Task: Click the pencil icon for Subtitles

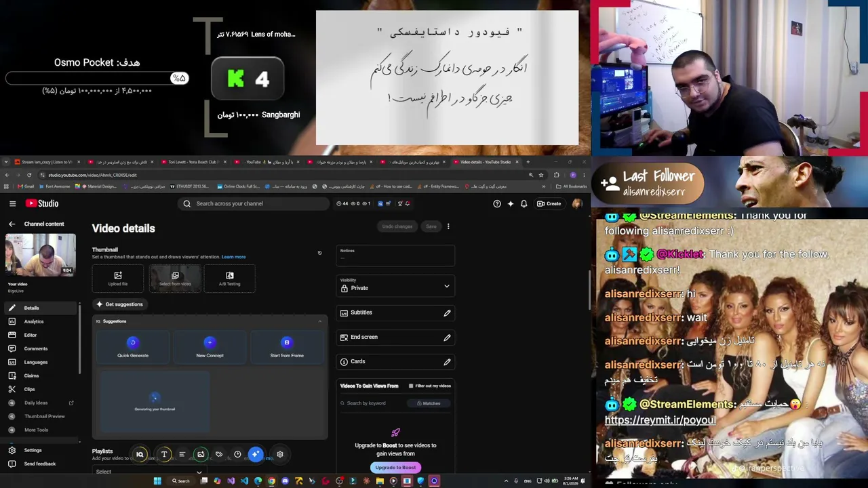Action: pos(447,313)
